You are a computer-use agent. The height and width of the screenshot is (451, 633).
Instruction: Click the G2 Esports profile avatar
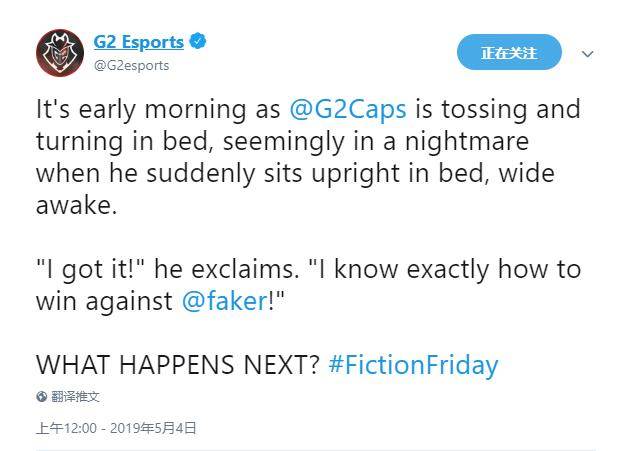coord(59,54)
